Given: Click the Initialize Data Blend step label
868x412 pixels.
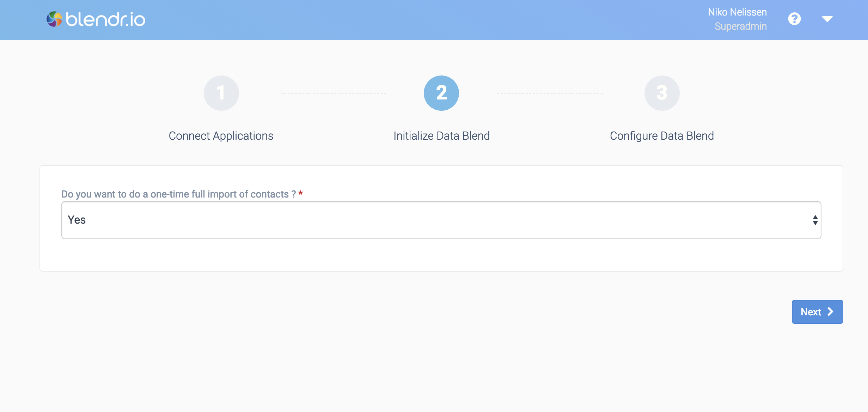Looking at the screenshot, I should click(x=441, y=135).
